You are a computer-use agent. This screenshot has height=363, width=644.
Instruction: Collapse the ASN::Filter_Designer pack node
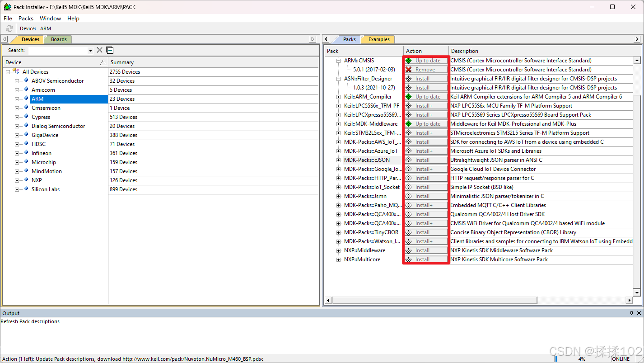pyautogui.click(x=339, y=79)
